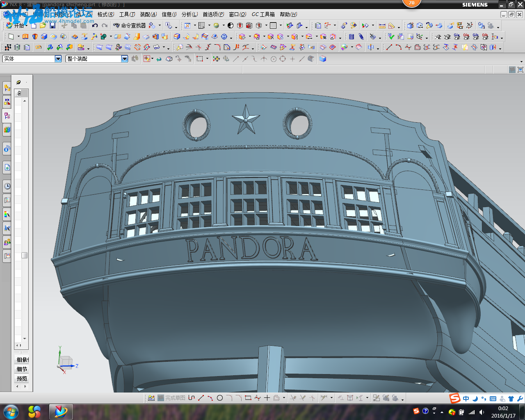Click the New file icon
This screenshot has height=420, width=525.
coord(34,25)
